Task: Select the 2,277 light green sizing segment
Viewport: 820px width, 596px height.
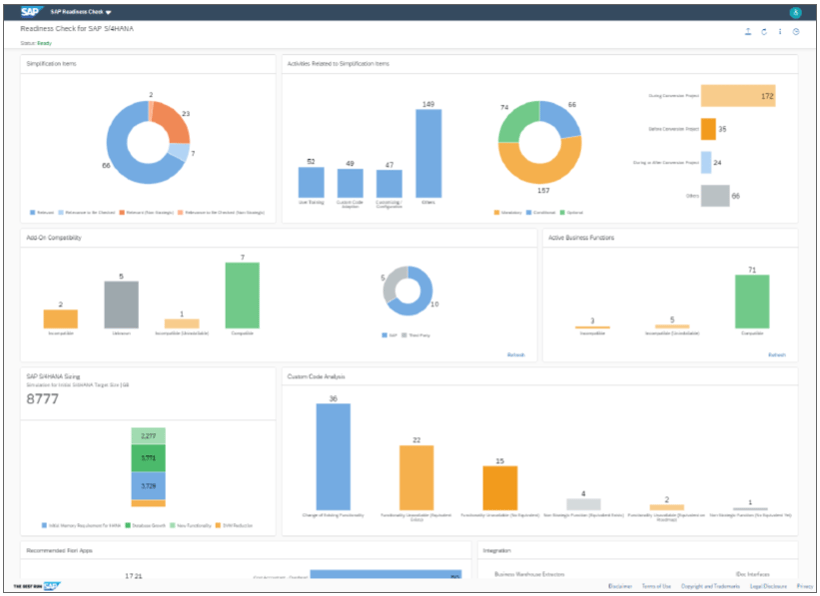Action: tap(149, 435)
